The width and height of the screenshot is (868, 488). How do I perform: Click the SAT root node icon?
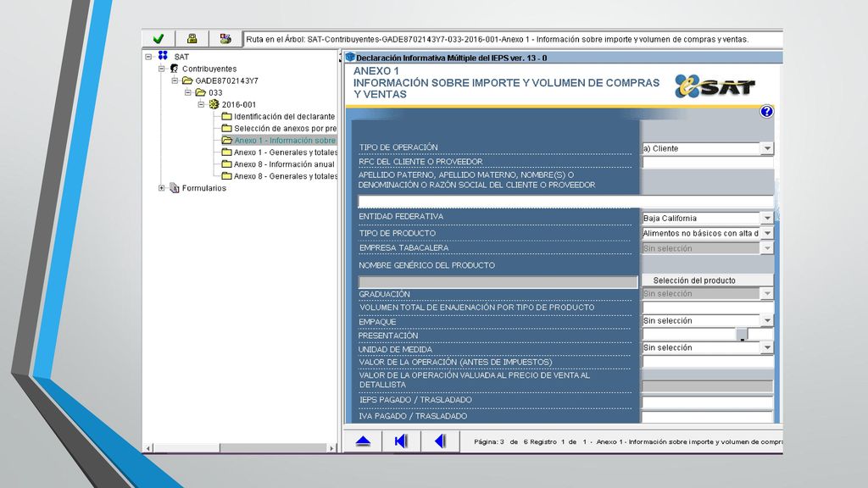point(163,56)
